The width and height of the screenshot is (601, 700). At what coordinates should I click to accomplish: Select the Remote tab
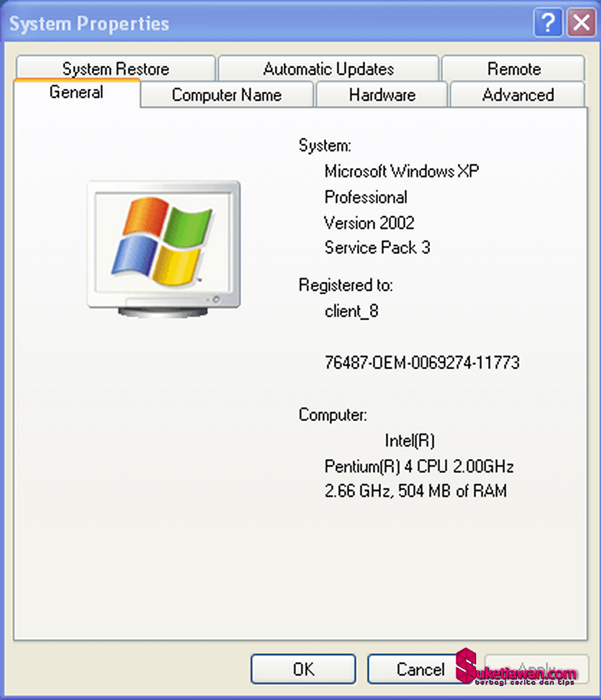[513, 69]
